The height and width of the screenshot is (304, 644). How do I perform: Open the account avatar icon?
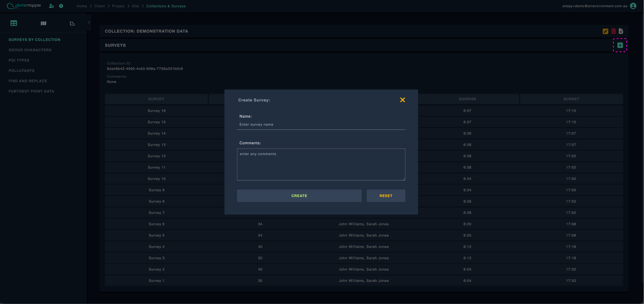(633, 6)
